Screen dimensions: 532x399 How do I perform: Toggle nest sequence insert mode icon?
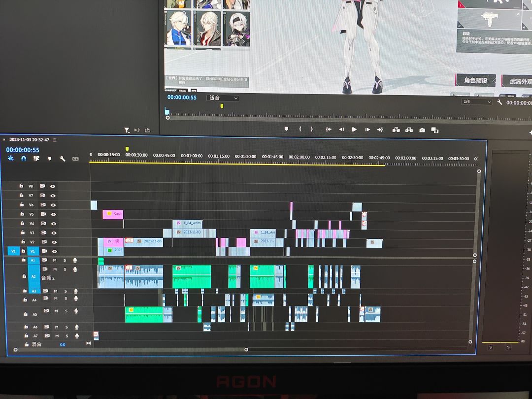pyautogui.click(x=10, y=158)
